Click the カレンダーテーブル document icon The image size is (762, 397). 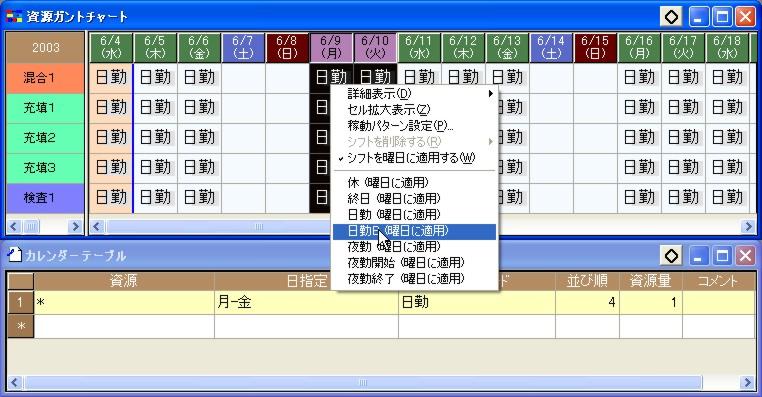tap(15, 255)
